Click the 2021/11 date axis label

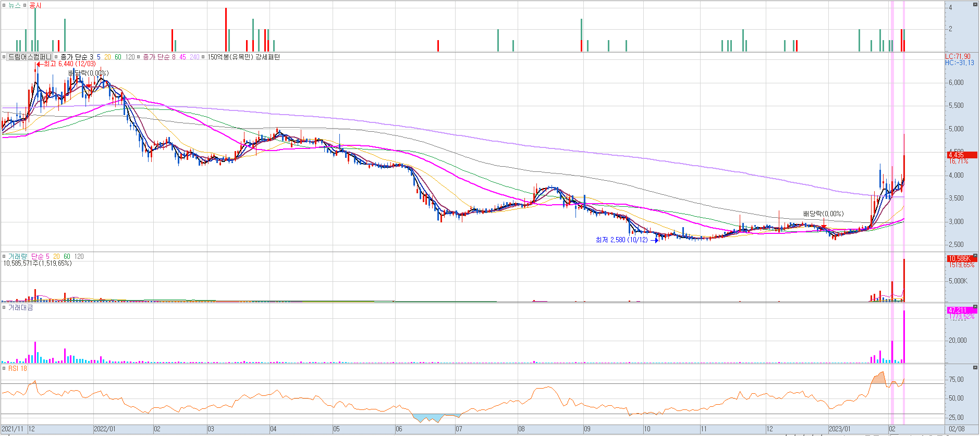click(13, 429)
